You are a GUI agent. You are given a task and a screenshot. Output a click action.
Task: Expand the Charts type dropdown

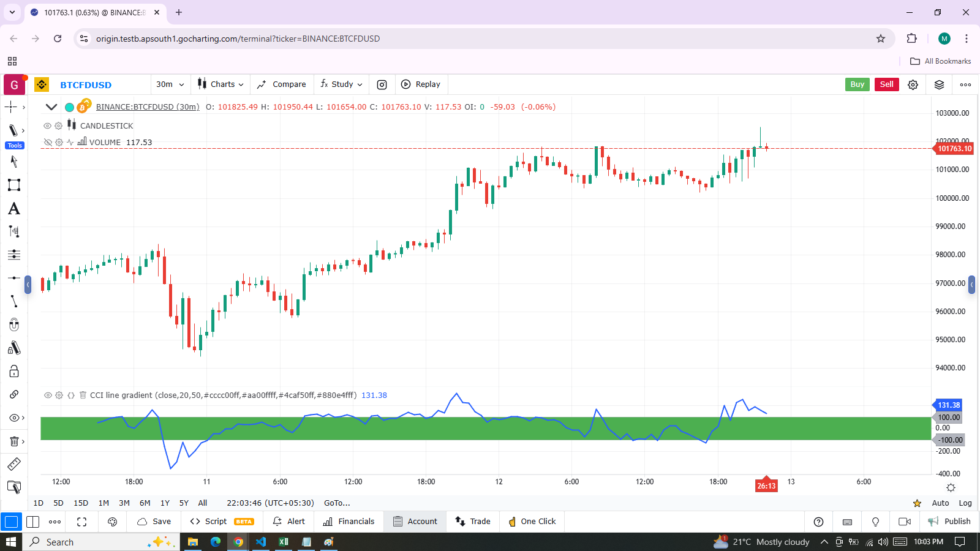(221, 84)
